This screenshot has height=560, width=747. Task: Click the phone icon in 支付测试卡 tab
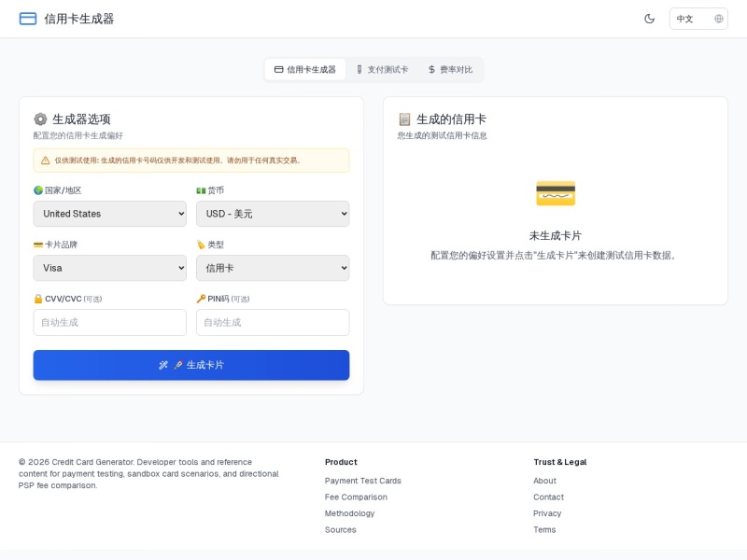(359, 69)
